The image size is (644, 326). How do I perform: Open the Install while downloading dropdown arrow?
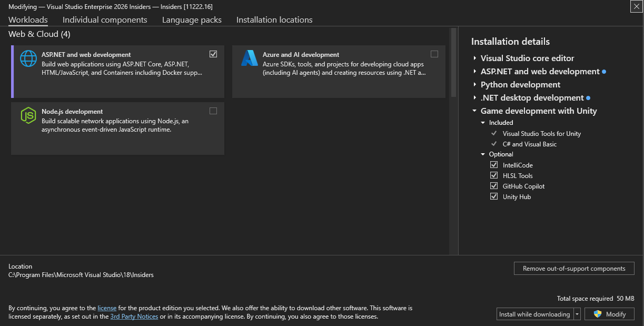pos(577,313)
